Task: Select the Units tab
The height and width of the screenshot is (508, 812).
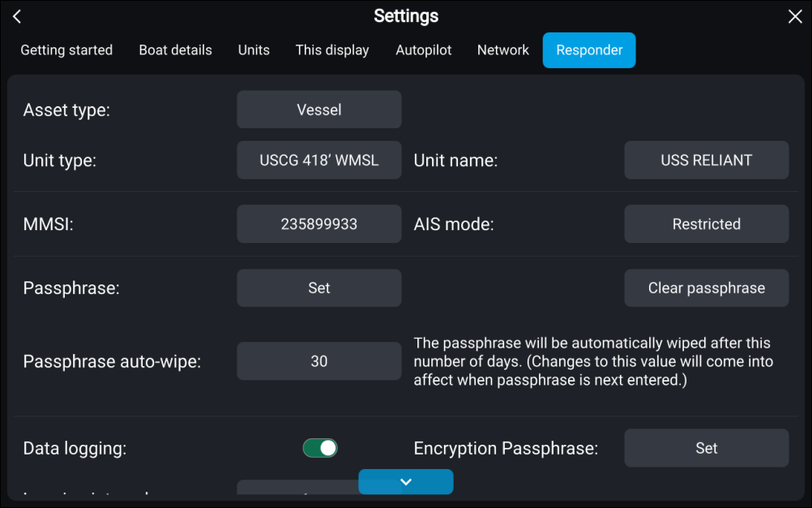Action: click(x=254, y=50)
